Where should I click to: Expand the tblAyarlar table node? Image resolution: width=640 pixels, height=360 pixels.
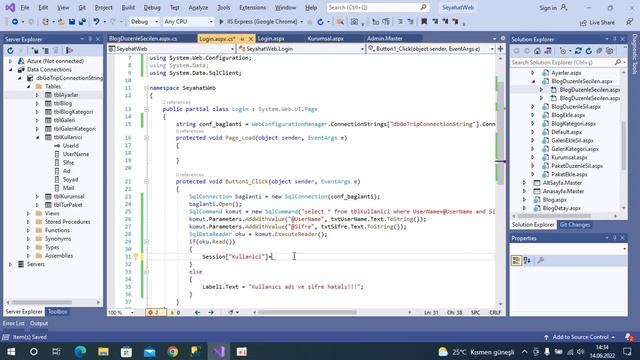tap(37, 95)
